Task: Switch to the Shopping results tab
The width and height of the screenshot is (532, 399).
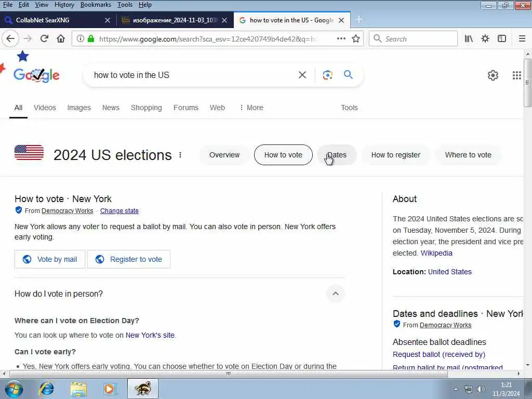Action: click(x=146, y=108)
